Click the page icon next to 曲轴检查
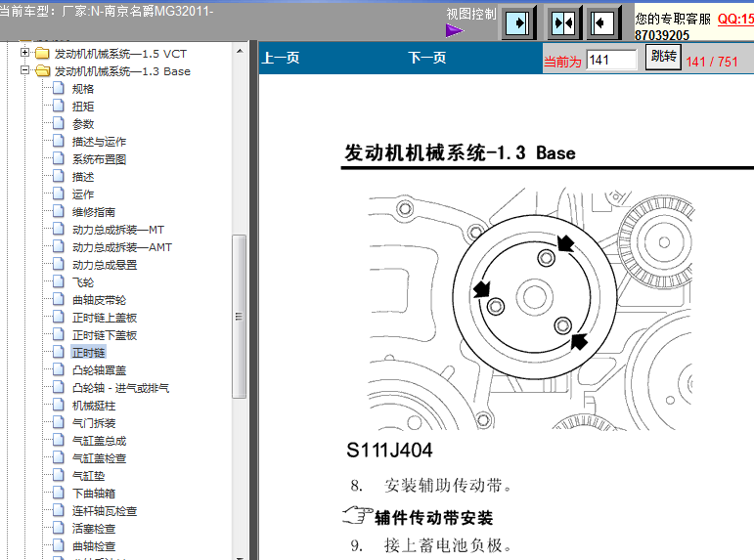 [58, 545]
